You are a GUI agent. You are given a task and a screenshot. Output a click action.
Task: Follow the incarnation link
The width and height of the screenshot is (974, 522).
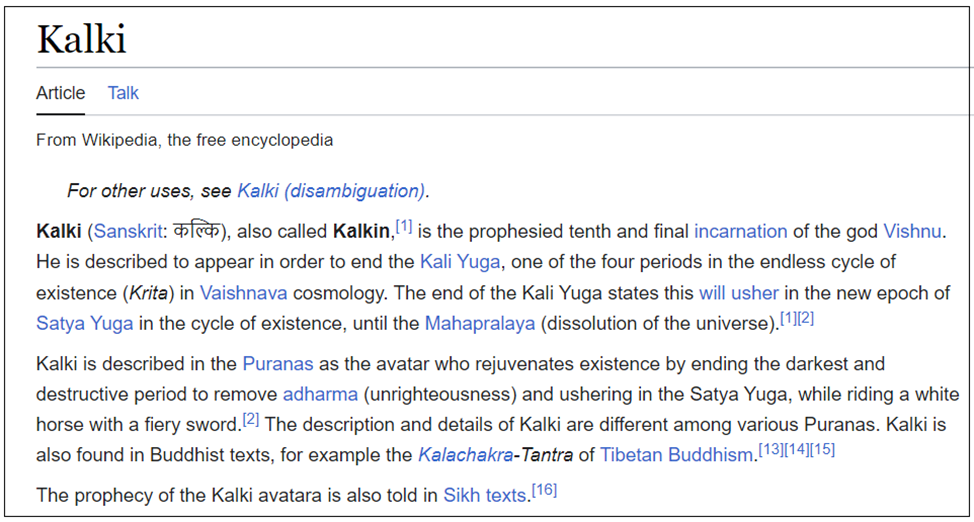[740, 232]
